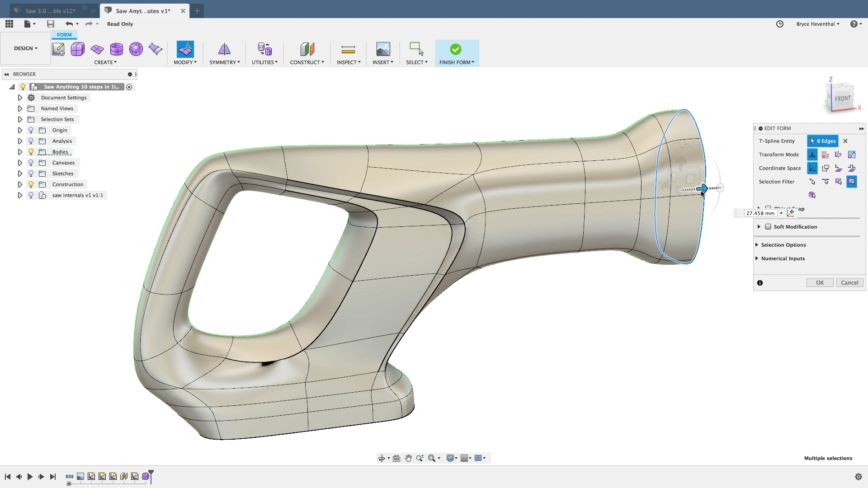
Task: Select the Create Face form tool
Action: [x=155, y=49]
